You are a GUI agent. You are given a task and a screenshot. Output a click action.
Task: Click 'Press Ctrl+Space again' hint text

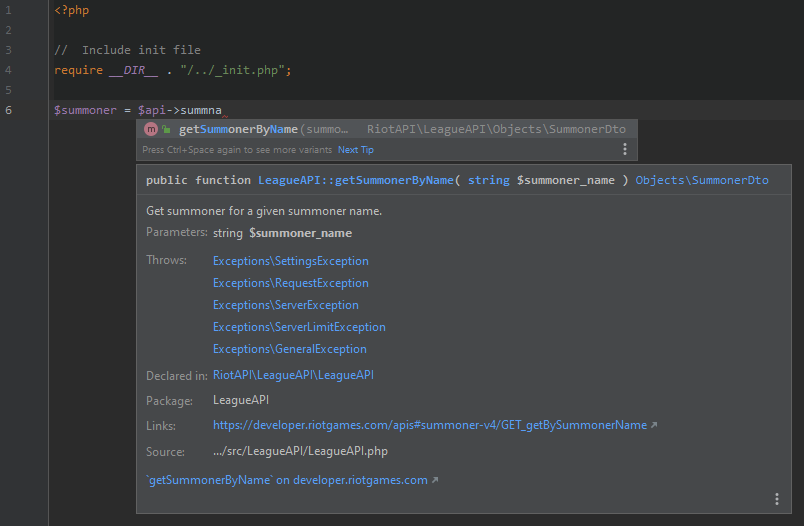[x=237, y=150]
